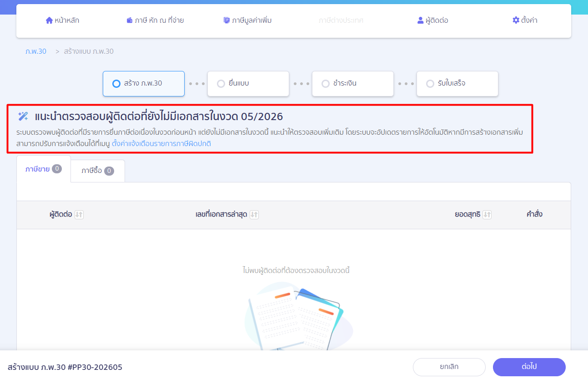The height and width of the screenshot is (384, 588).
Task: Open ตั้งค่าแจ้งเตือนรายการภาษีผิดปกติ link
Action: pos(161,144)
